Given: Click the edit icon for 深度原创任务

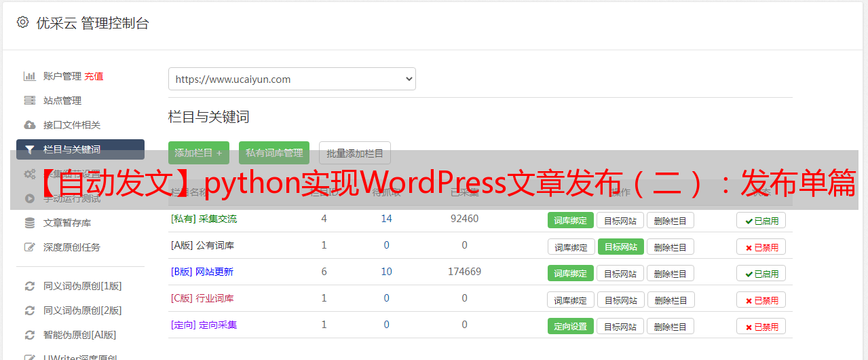Looking at the screenshot, I should click(29, 247).
